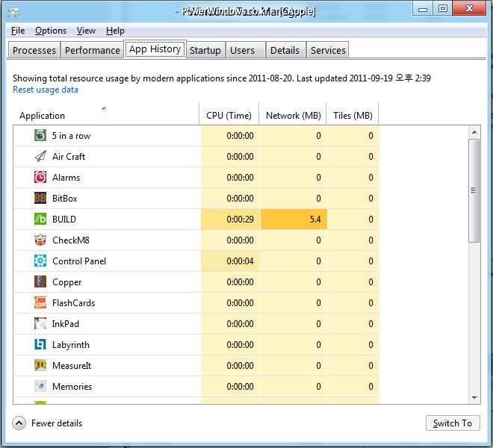Open the Help menu
493x448 pixels.
(x=115, y=31)
